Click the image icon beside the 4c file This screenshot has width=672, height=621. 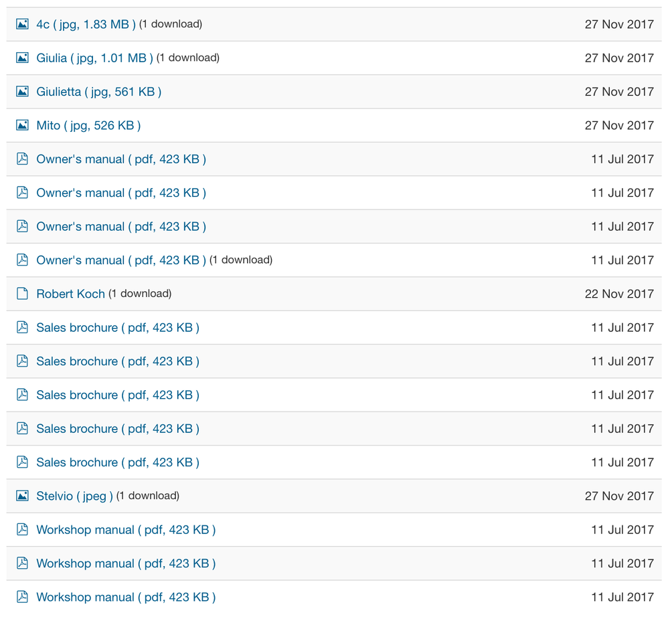(22, 24)
